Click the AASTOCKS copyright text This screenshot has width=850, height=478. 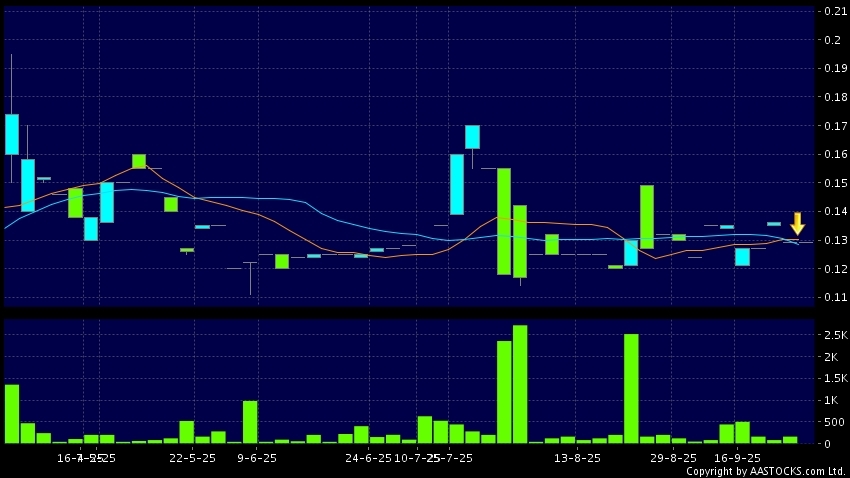pyautogui.click(x=765, y=471)
